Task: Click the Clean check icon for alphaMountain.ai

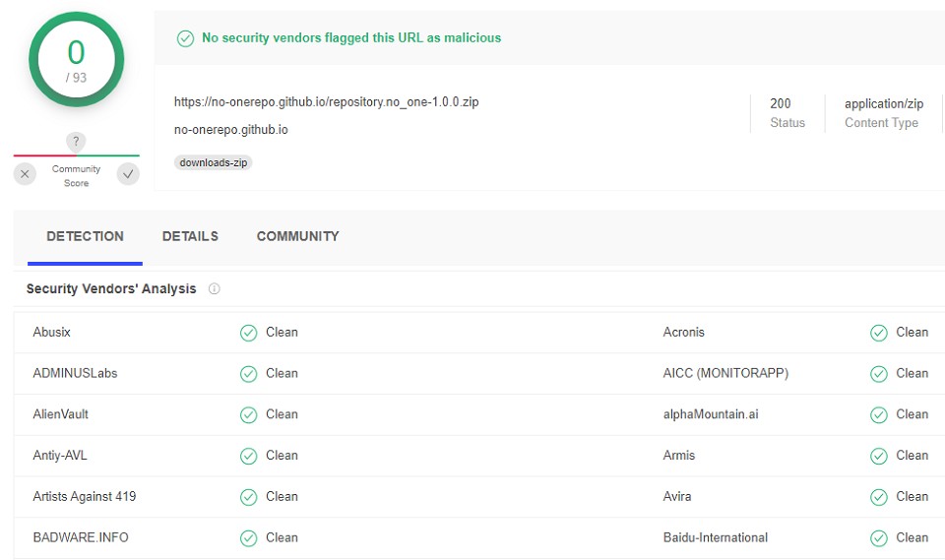Action: click(879, 414)
